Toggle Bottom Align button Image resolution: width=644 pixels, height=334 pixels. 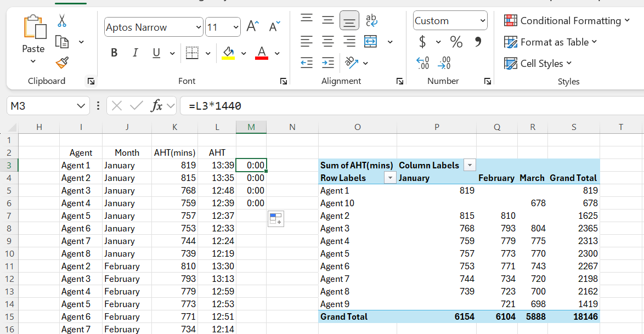[349, 20]
